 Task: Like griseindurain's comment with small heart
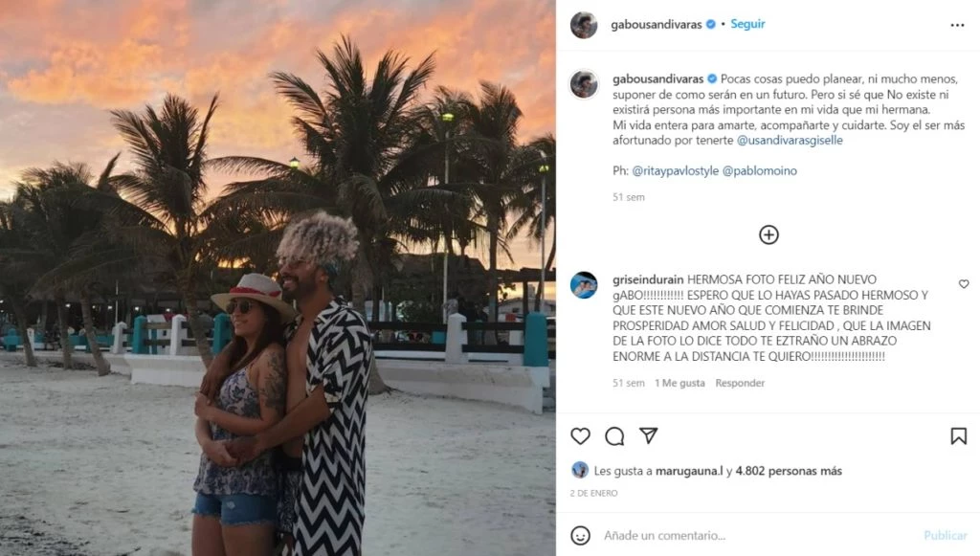point(963,283)
